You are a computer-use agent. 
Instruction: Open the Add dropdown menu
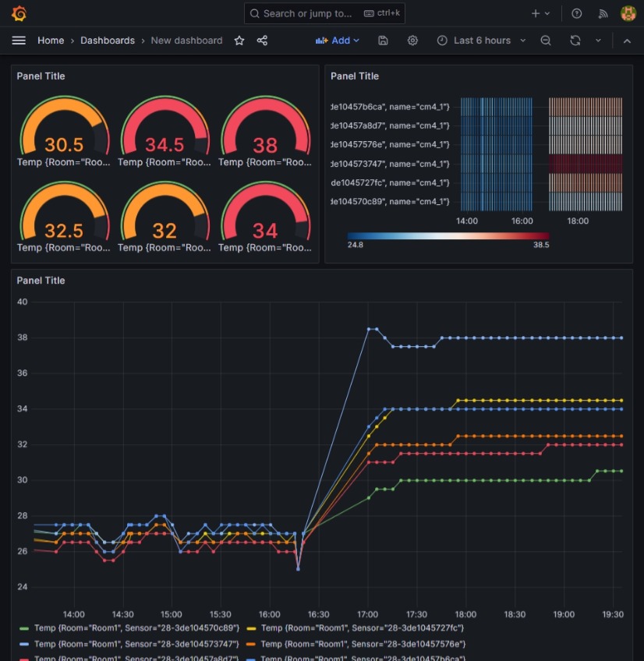338,41
